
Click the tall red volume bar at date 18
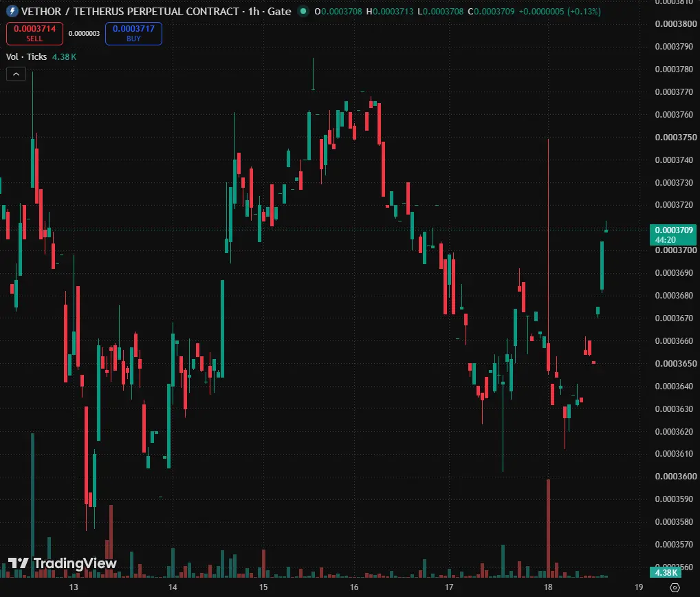(x=548, y=528)
